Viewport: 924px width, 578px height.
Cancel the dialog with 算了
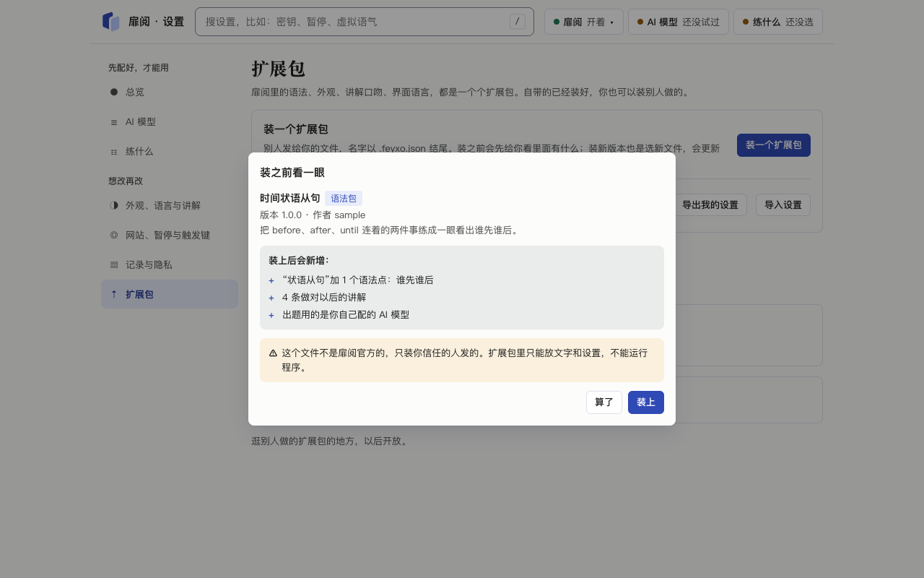click(604, 402)
